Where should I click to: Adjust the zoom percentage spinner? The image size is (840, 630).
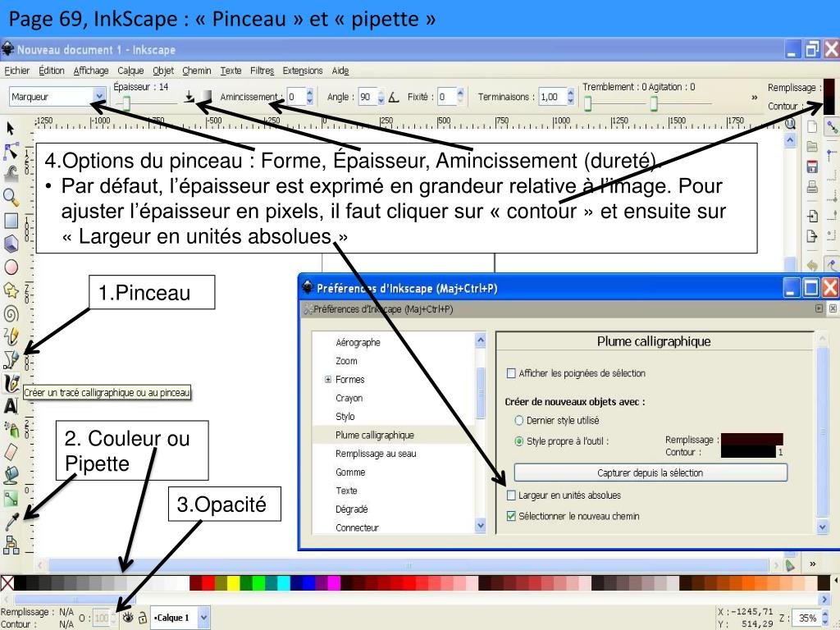(825, 618)
